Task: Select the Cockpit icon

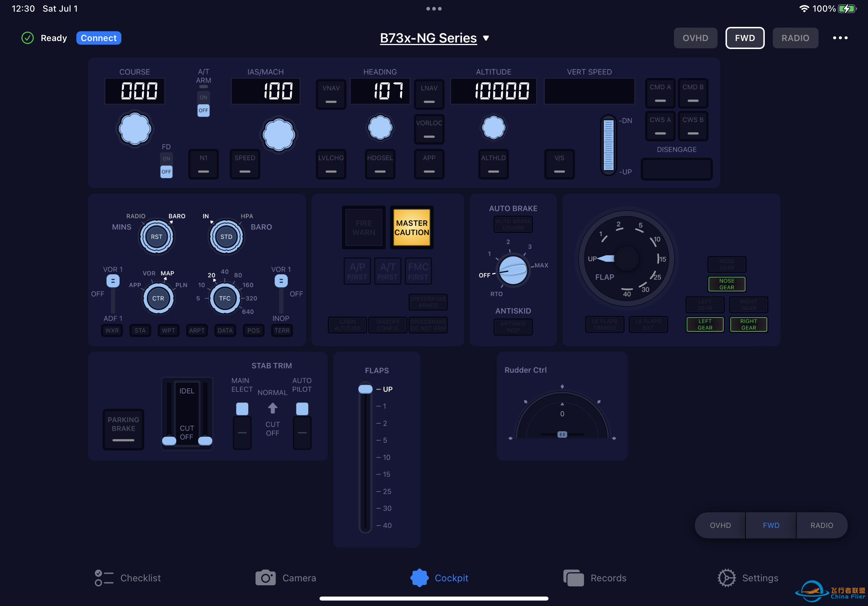Action: click(x=419, y=578)
